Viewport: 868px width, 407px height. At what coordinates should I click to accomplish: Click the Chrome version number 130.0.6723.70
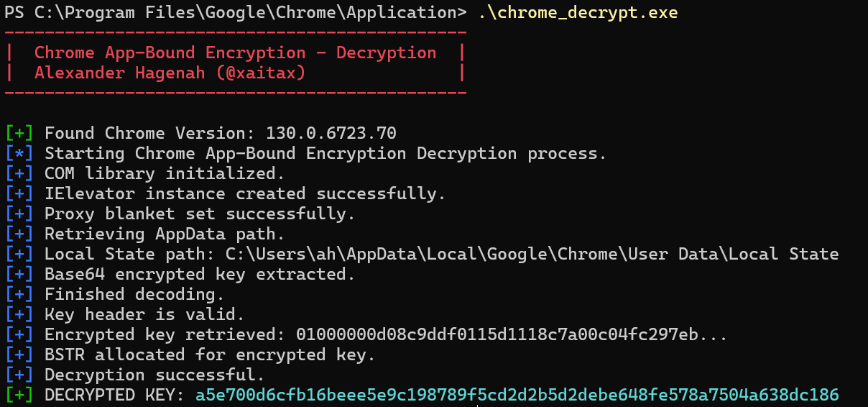(331, 133)
